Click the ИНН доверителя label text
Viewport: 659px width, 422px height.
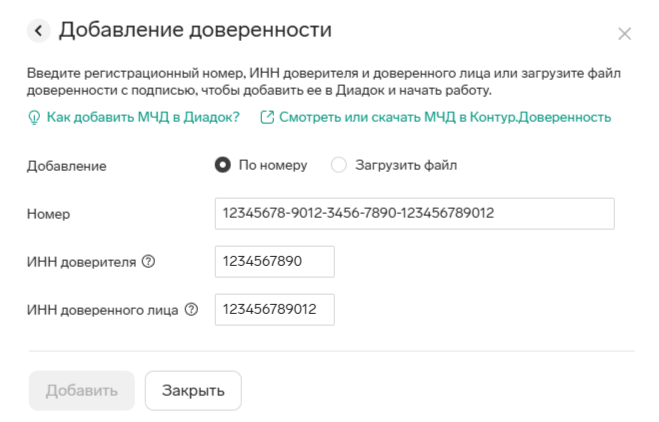82,262
